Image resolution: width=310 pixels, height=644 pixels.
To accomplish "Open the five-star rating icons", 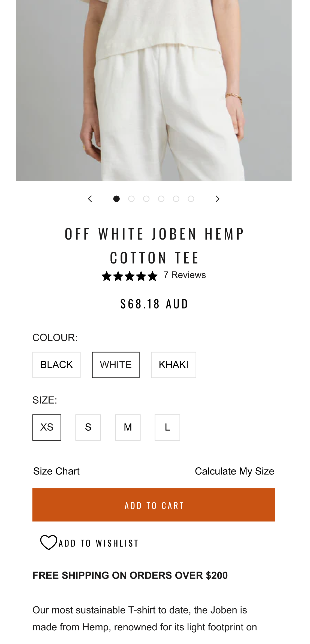I will (130, 276).
